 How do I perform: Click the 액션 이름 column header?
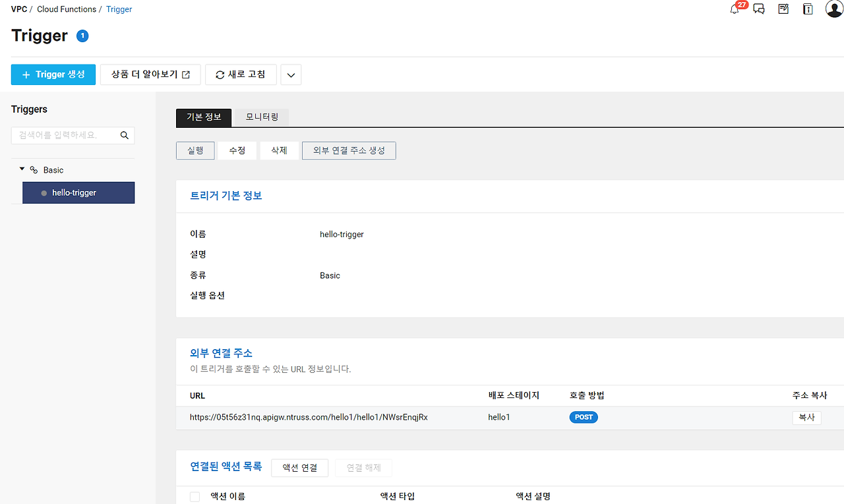227,496
